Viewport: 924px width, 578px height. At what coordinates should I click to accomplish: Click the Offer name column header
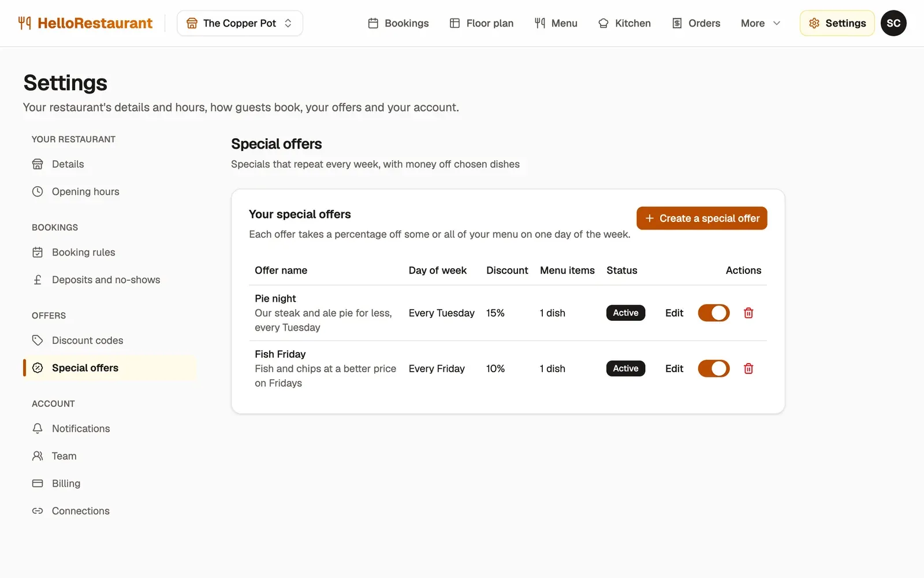coord(281,271)
